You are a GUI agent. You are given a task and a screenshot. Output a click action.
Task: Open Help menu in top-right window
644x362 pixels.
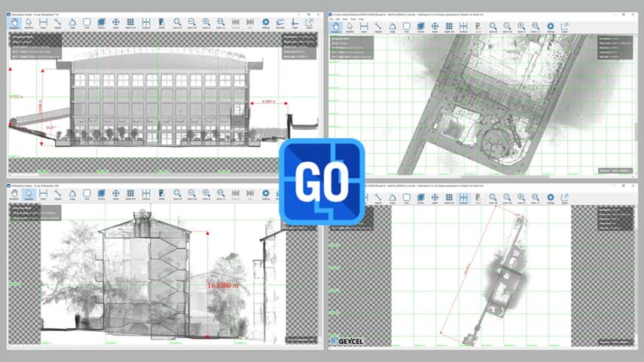tap(361, 19)
